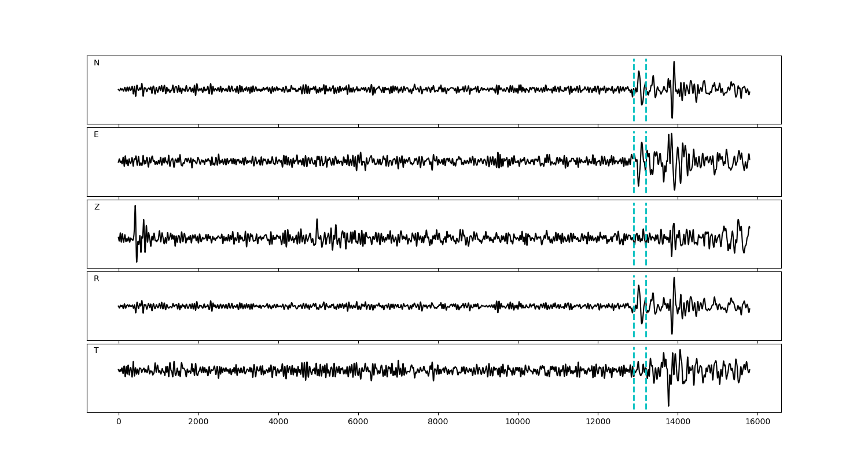
Task: Click the tallest peak in N trace
Action: pos(674,62)
